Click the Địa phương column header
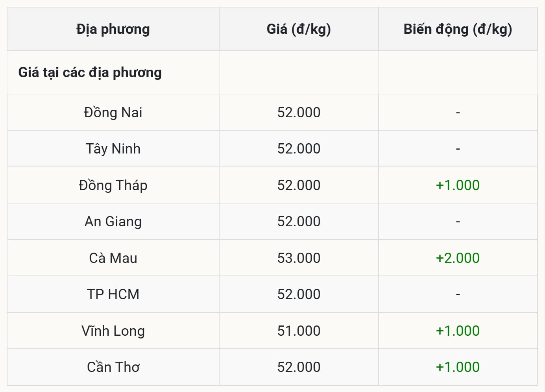Image resolution: width=545 pixels, height=392 pixels. [113, 29]
